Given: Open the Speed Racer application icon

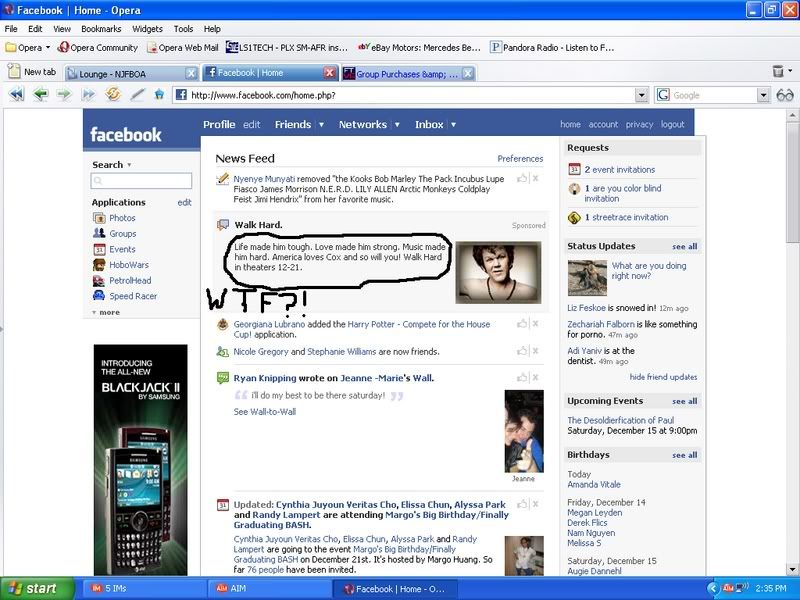Looking at the screenshot, I should pyautogui.click(x=99, y=295).
